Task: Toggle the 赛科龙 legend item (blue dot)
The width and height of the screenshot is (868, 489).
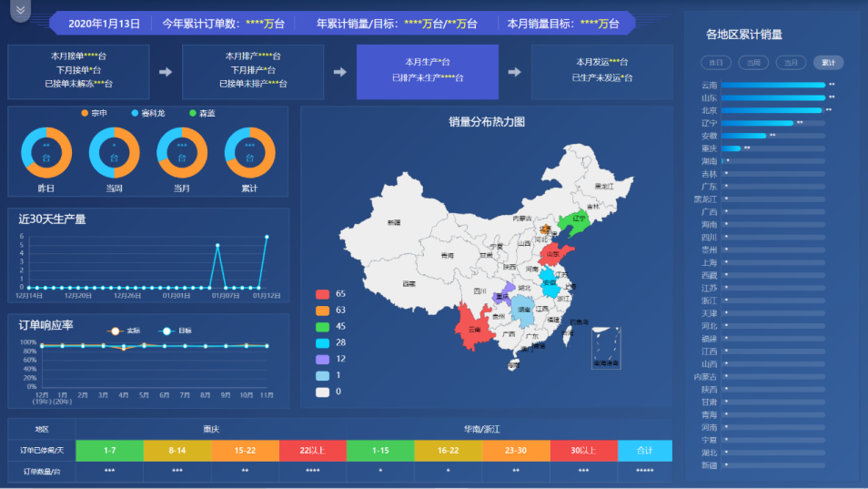Action: (148, 114)
